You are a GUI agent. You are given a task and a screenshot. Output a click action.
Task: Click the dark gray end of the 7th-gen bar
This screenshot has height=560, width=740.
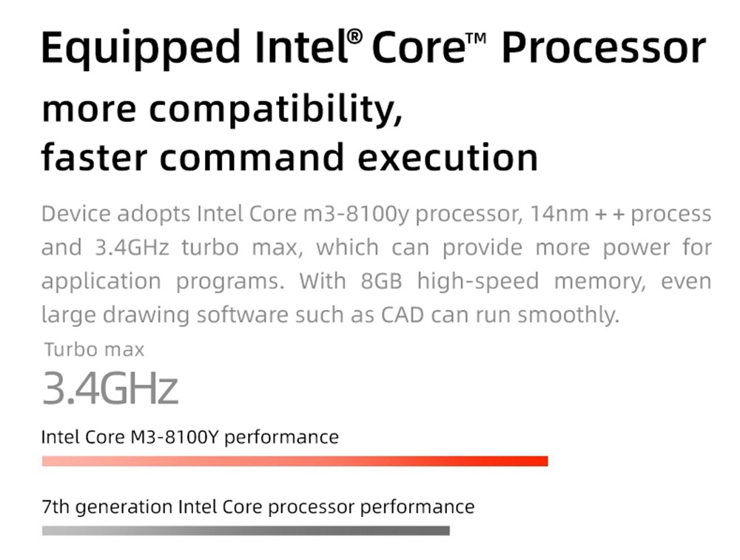[435, 530]
